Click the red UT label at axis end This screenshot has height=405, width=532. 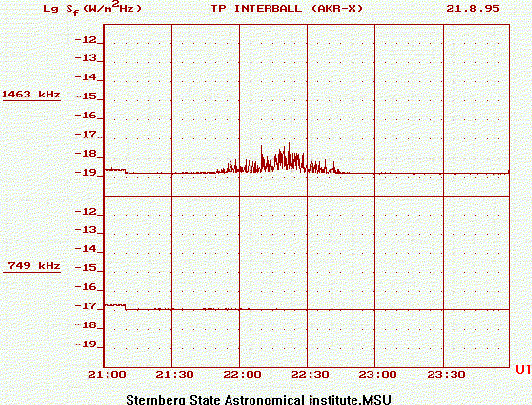[523, 369]
